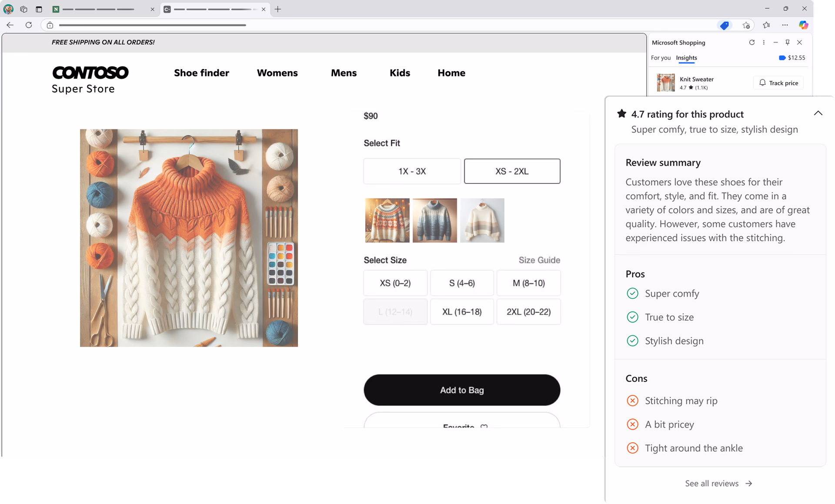Switch to the For you tab

(661, 58)
